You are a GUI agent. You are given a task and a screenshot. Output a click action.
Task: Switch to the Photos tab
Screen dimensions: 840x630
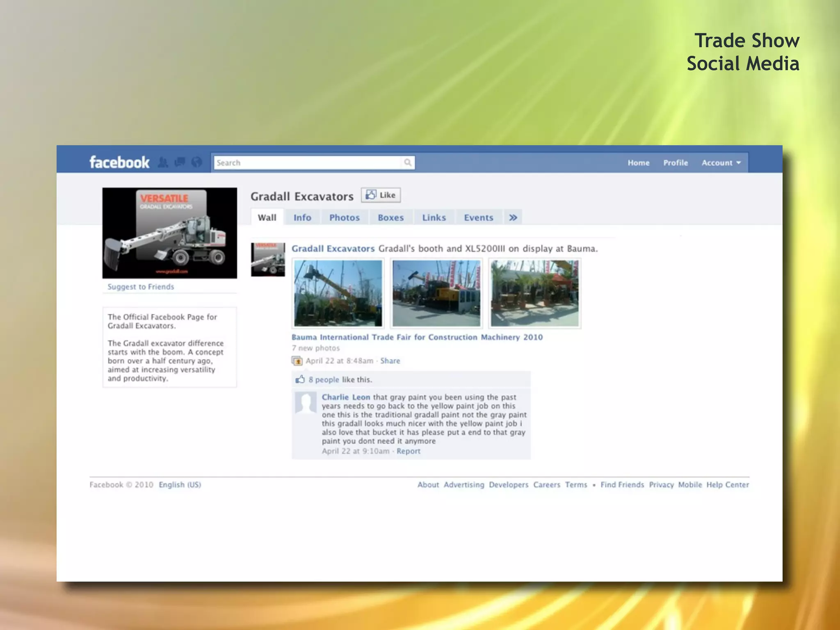pos(344,217)
